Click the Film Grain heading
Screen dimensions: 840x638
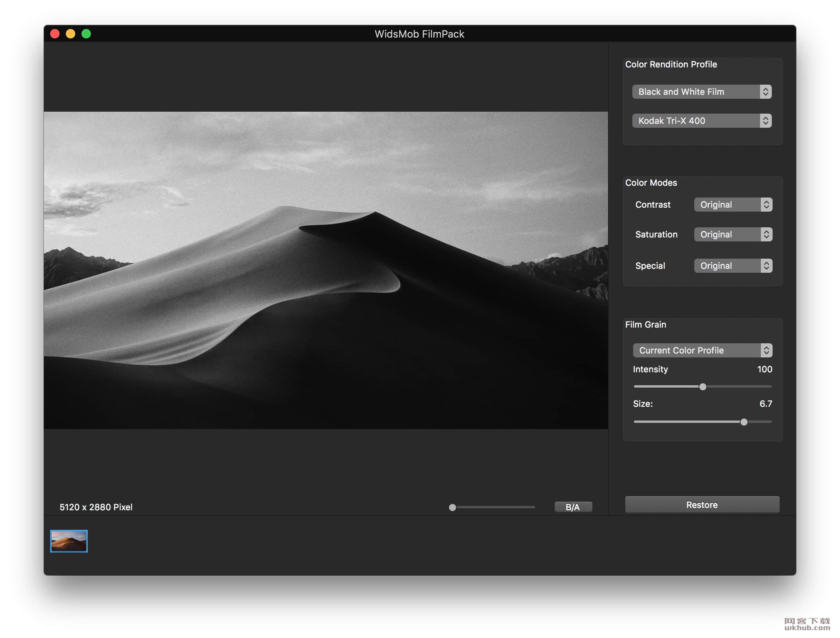646,324
